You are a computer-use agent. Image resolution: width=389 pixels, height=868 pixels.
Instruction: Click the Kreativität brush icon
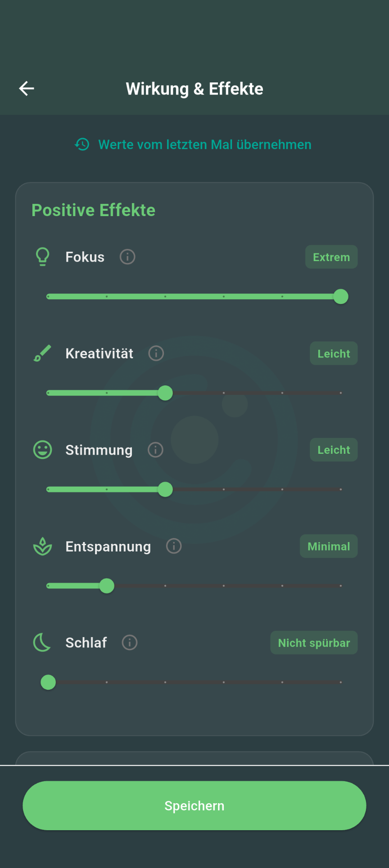click(43, 353)
